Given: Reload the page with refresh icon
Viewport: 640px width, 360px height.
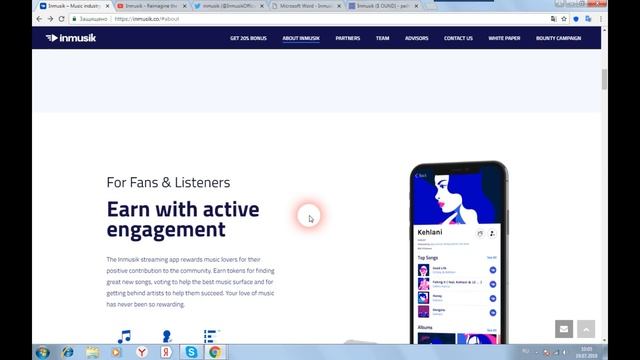Looking at the screenshot, I should pos(62,19).
